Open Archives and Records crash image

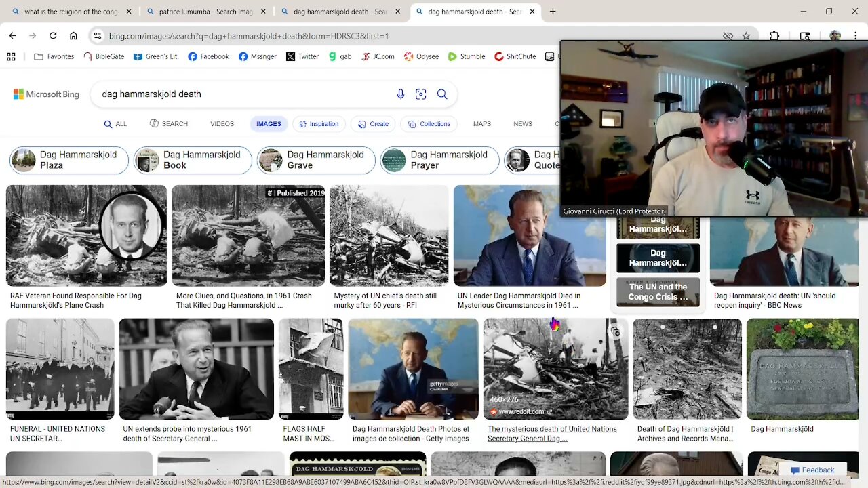(x=687, y=369)
